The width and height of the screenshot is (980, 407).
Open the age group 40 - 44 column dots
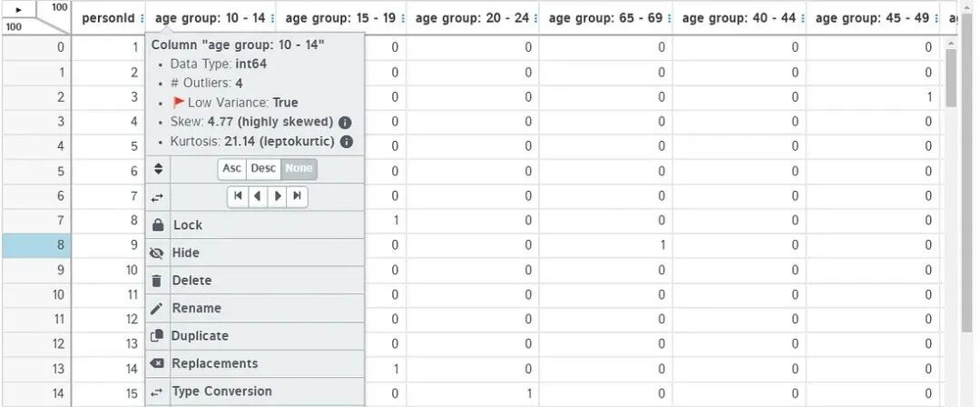coord(802,18)
